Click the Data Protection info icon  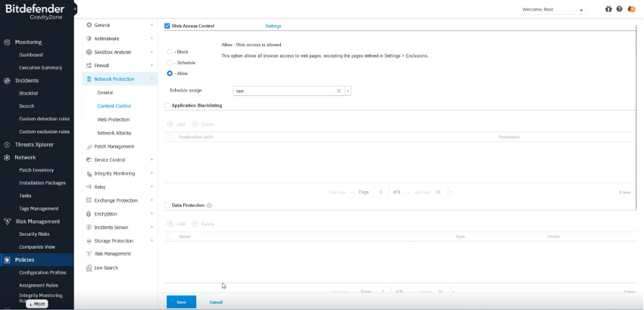click(x=209, y=205)
